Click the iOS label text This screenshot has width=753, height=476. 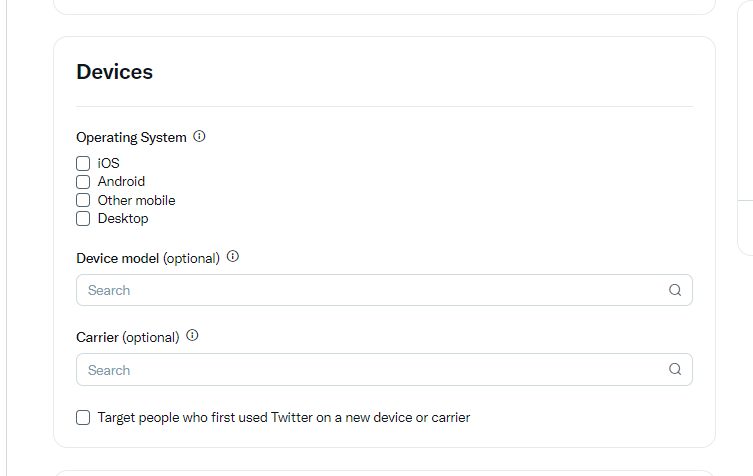(109, 163)
